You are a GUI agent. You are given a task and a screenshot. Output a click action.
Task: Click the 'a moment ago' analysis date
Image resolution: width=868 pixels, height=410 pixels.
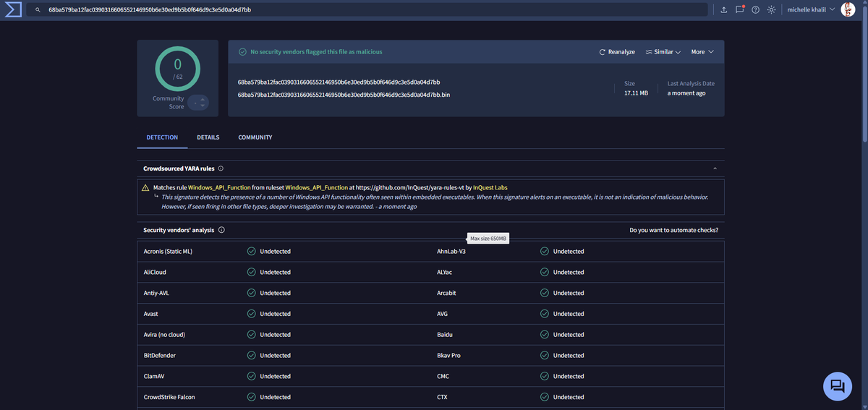(686, 93)
